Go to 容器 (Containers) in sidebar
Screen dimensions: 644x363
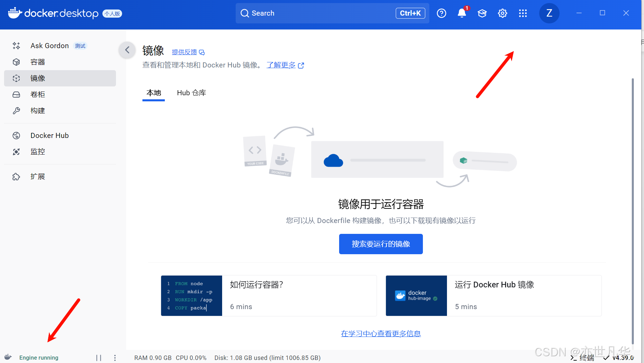[x=60, y=62]
